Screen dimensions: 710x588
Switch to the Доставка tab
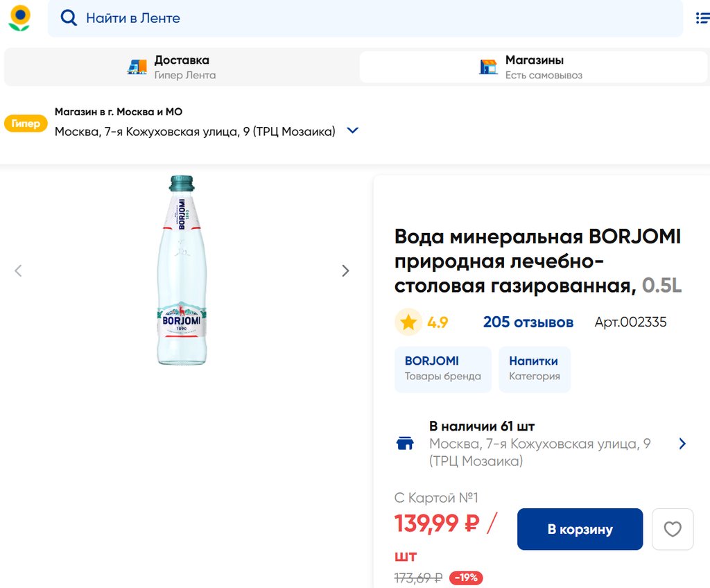point(182,67)
